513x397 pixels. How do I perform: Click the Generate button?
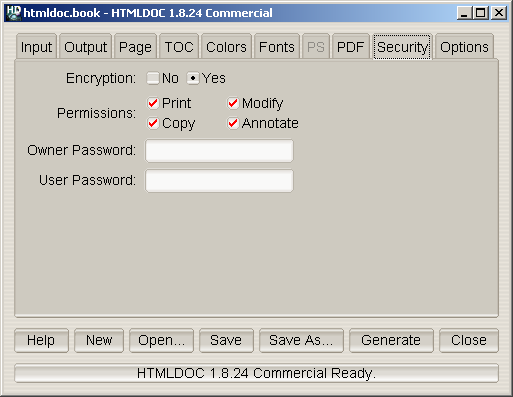pyautogui.click(x=391, y=340)
